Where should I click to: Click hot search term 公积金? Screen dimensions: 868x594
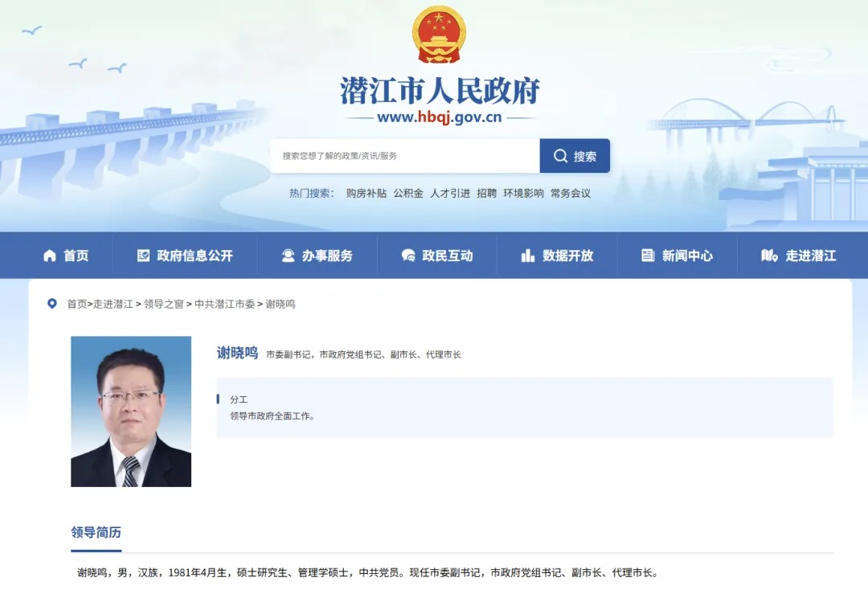click(x=408, y=193)
